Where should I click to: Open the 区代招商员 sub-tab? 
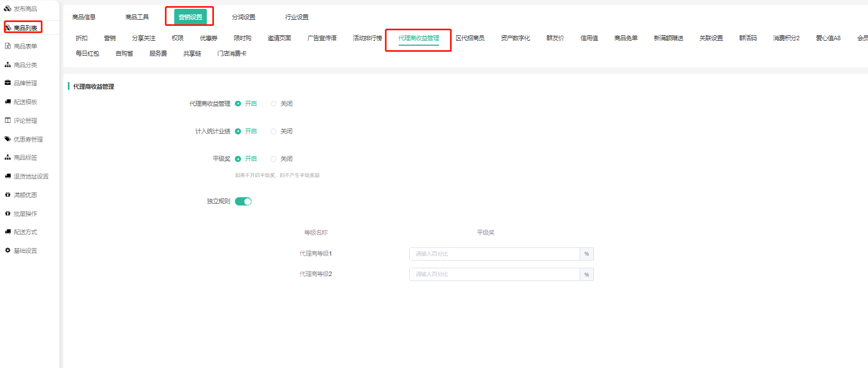pyautogui.click(x=470, y=38)
